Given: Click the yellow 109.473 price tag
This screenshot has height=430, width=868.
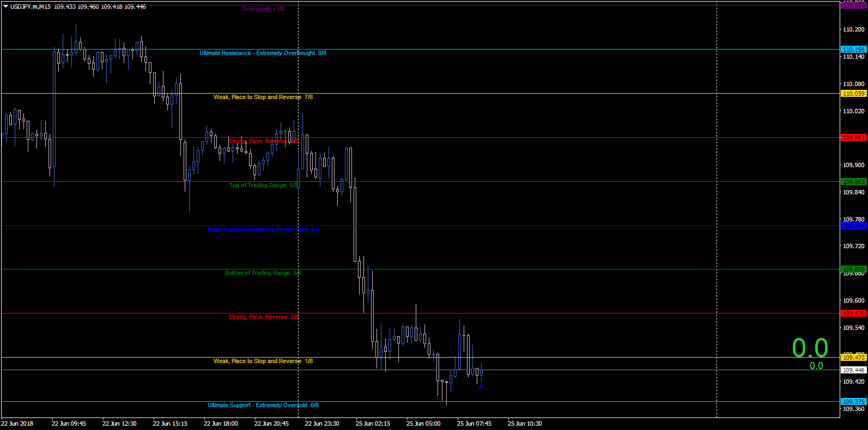Looking at the screenshot, I should click(x=854, y=358).
